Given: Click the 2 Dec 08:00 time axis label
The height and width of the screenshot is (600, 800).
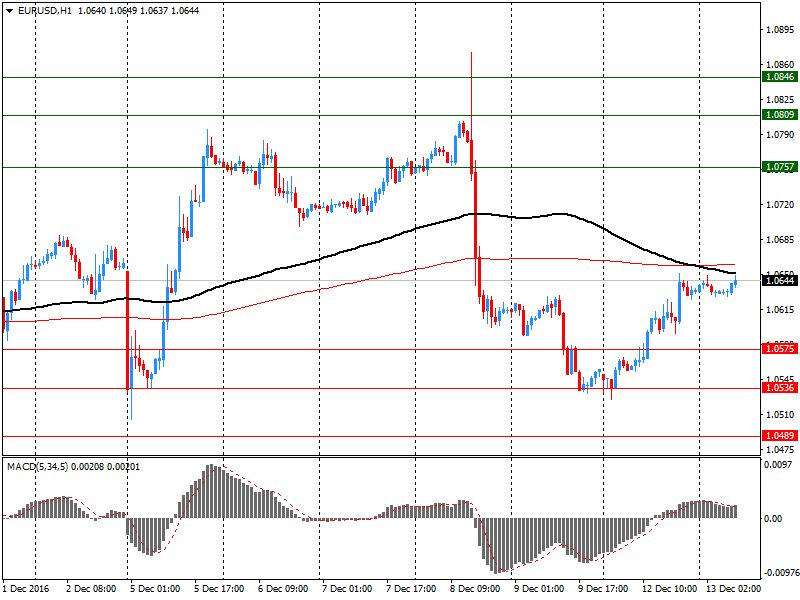Looking at the screenshot, I should coord(91,589).
